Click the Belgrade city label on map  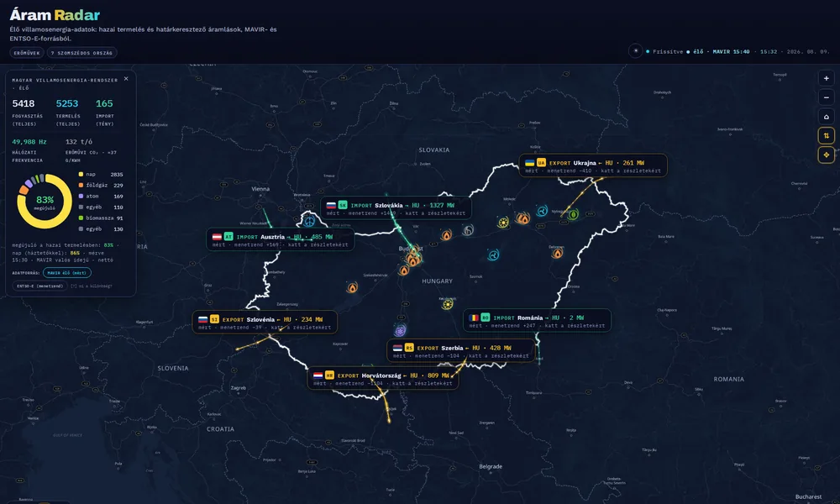[x=491, y=466]
